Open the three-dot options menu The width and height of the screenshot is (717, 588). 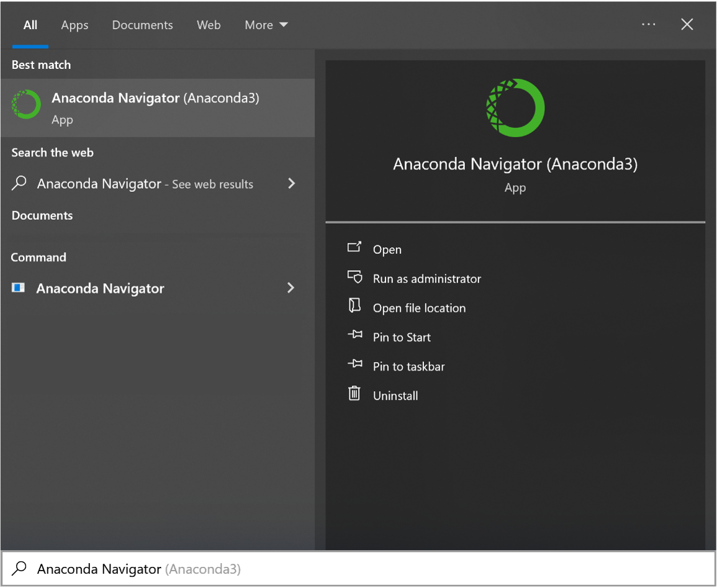(649, 24)
